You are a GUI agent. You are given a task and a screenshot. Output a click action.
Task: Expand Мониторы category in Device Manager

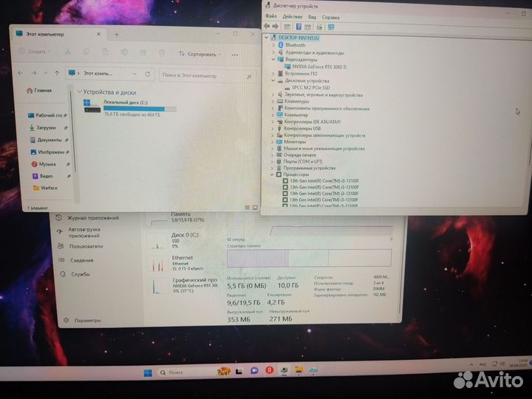[272, 142]
